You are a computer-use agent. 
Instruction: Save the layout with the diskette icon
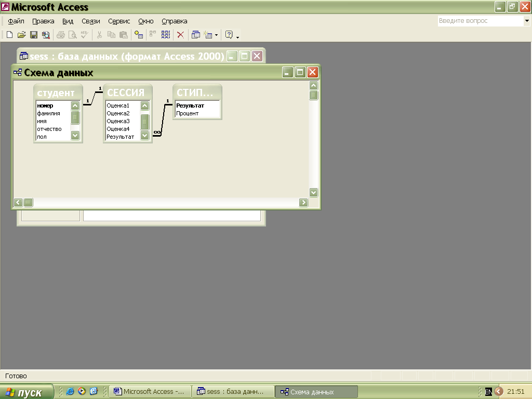[x=34, y=35]
